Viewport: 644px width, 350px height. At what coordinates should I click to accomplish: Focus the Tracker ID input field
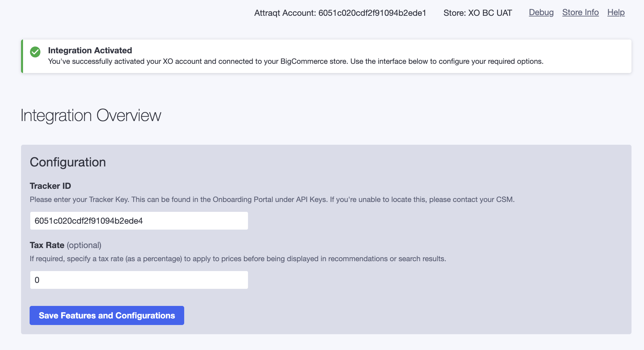(139, 221)
